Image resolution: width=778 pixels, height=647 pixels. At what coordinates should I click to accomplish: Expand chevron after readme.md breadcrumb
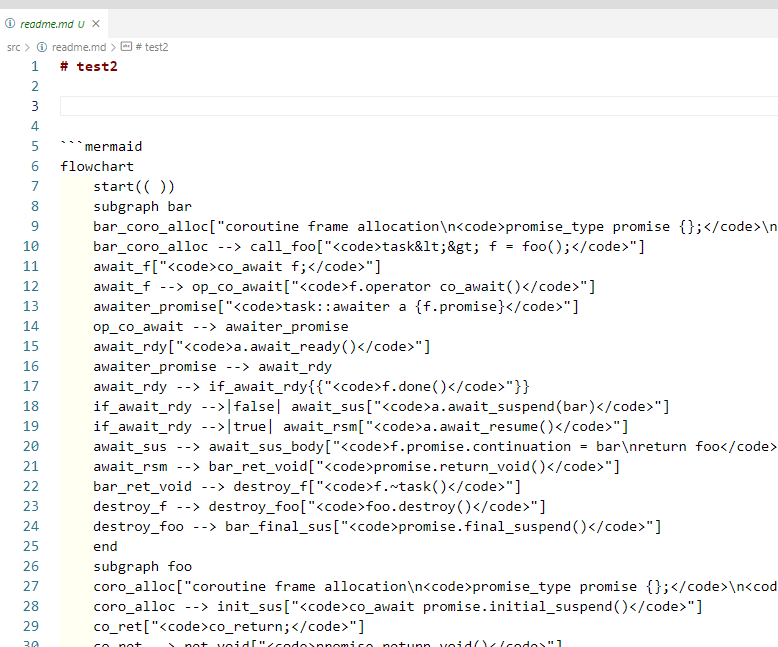point(114,47)
